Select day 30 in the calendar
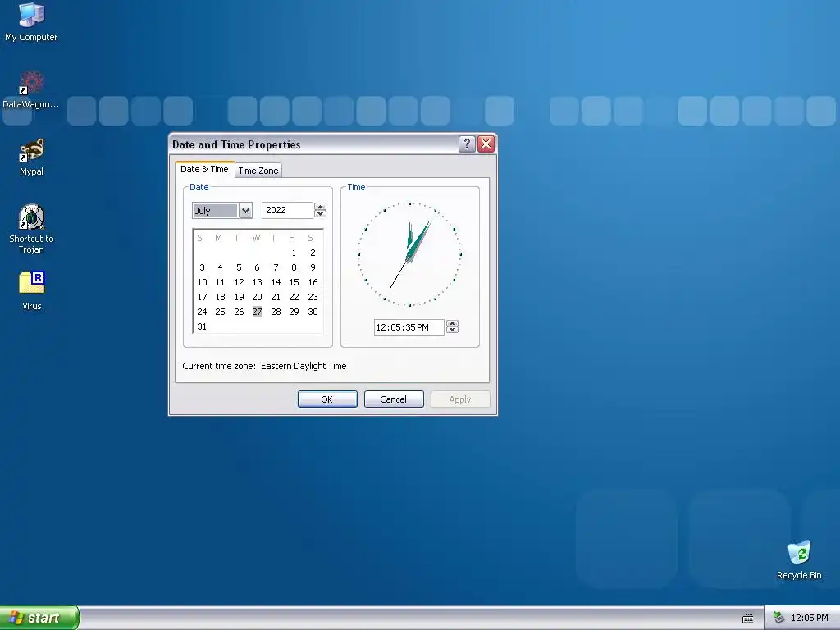 [313, 312]
